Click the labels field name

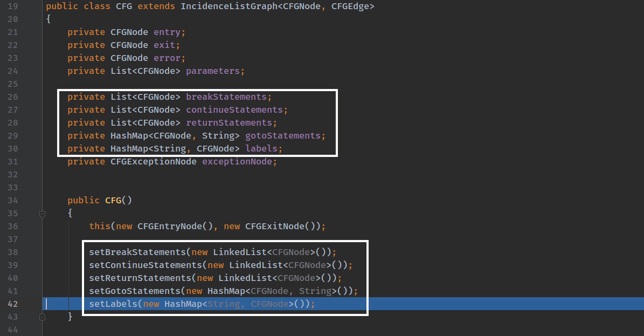coord(261,149)
